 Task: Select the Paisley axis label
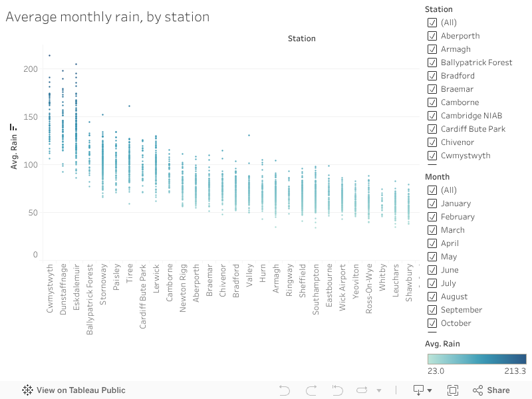[x=116, y=277]
